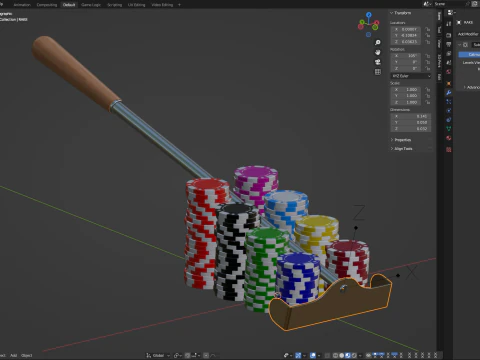Open the Output properties tab
Screen dimensions: 480x360
click(x=449, y=44)
